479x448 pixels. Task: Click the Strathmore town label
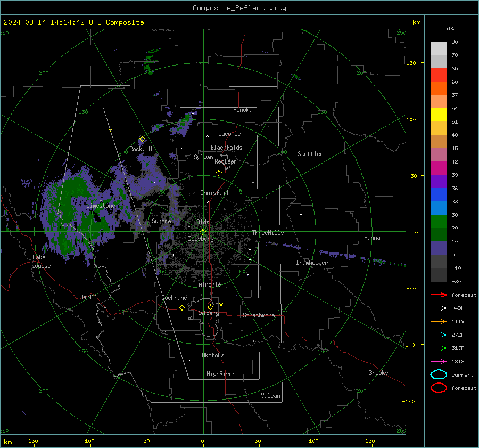coord(259,315)
